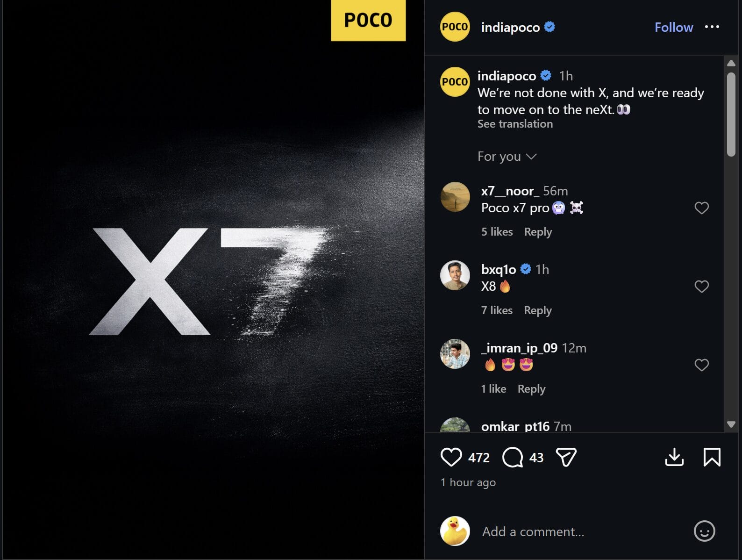This screenshot has width=742, height=560.
Task: Like bxq1o's X8 comment
Action: (x=701, y=287)
